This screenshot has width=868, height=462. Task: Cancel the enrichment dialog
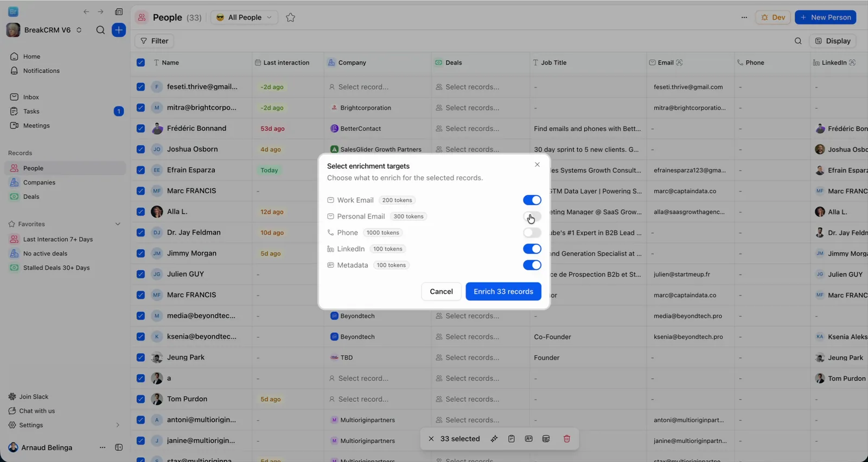(441, 292)
